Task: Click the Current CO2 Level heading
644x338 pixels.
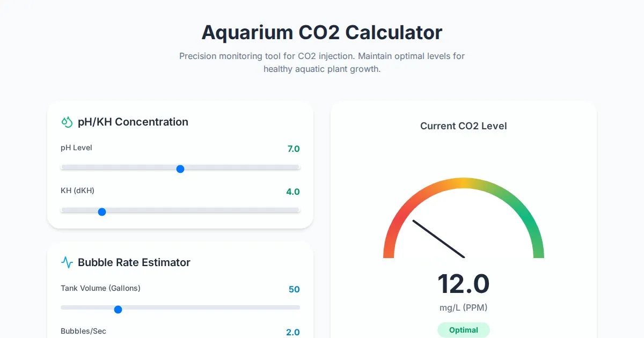Action: pyautogui.click(x=463, y=126)
